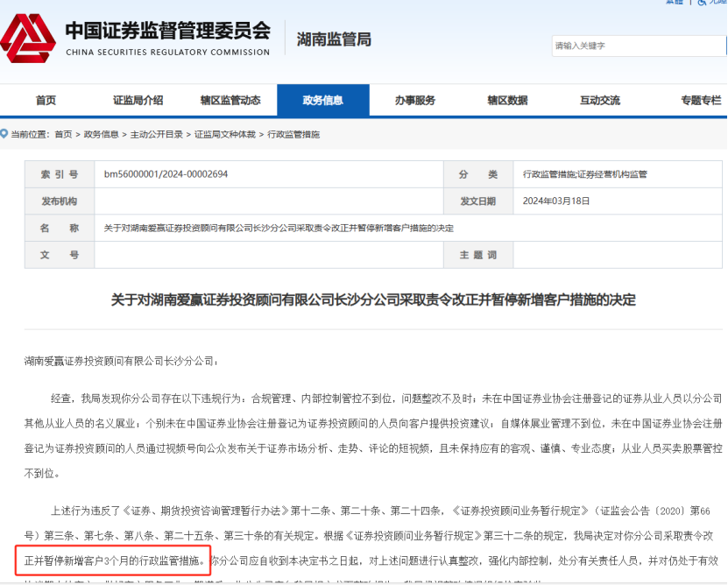Open the 办事服务 navigation tab
The height and width of the screenshot is (585, 728).
pos(415,101)
